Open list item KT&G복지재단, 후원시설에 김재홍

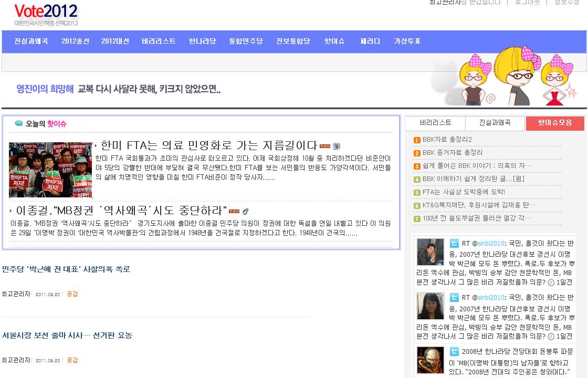pos(479,205)
